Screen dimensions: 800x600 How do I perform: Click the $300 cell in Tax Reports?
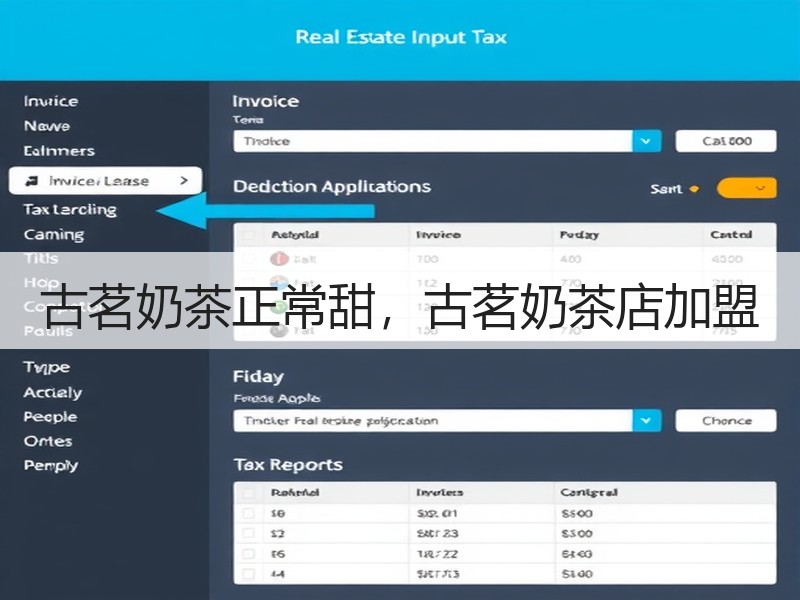[x=577, y=534]
